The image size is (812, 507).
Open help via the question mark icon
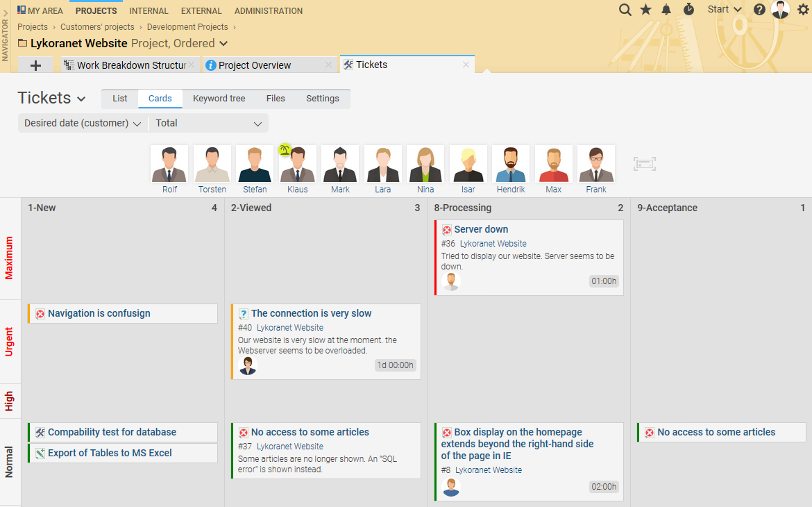coord(759,10)
